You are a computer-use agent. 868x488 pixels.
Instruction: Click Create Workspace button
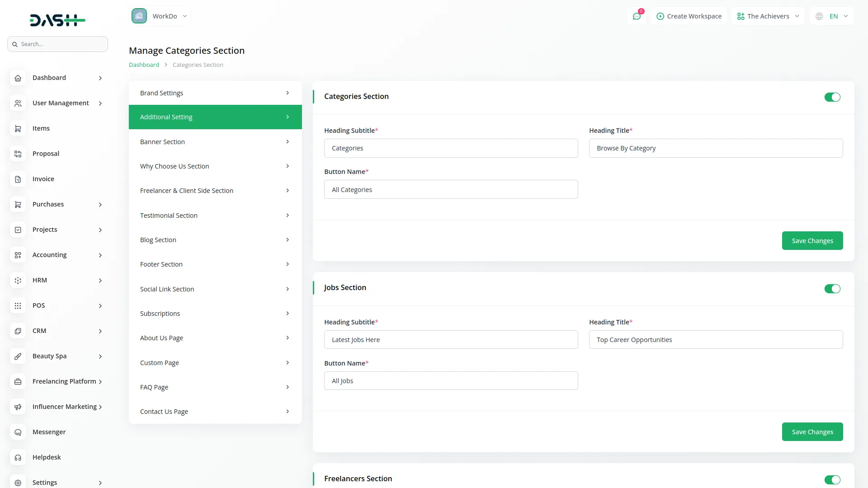pos(689,16)
